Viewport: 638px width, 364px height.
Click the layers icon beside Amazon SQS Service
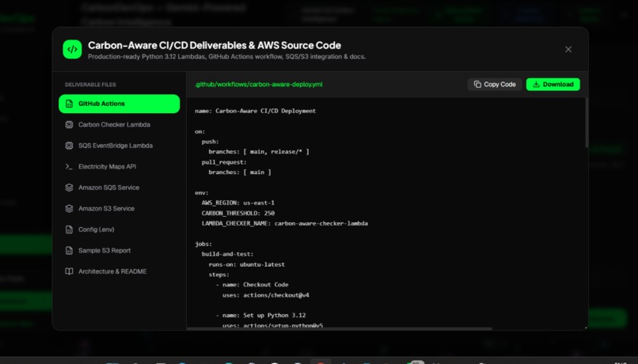coord(69,188)
